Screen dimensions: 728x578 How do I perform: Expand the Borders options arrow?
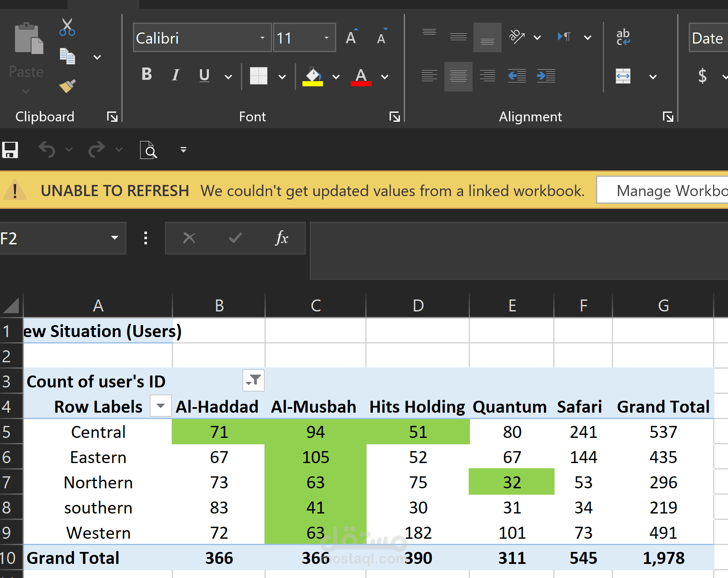(282, 77)
